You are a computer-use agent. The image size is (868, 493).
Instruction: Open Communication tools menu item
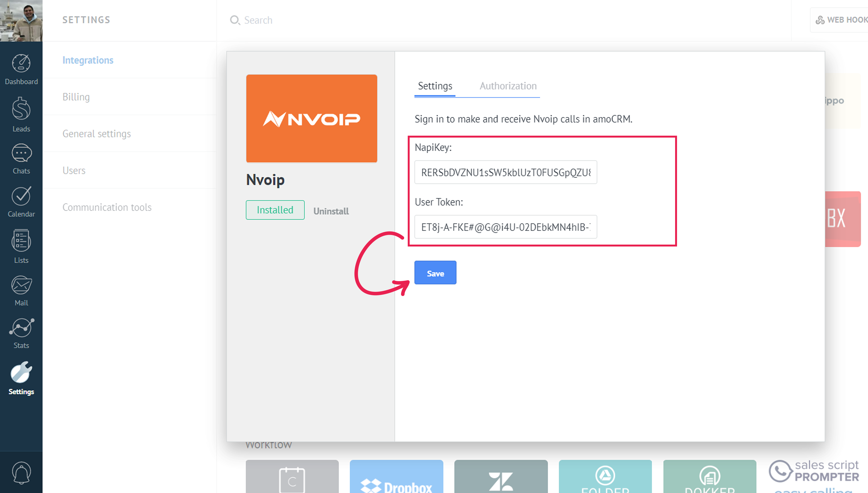(107, 207)
